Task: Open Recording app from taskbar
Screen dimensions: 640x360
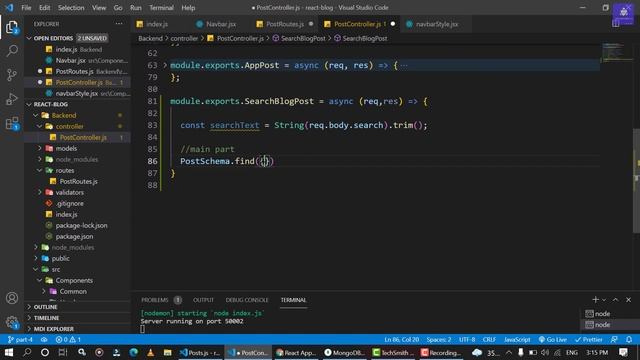Action: [x=441, y=352]
